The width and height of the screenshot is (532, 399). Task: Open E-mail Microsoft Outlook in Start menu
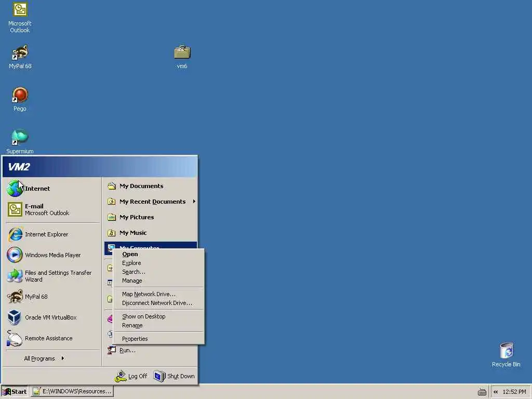[x=53, y=209]
